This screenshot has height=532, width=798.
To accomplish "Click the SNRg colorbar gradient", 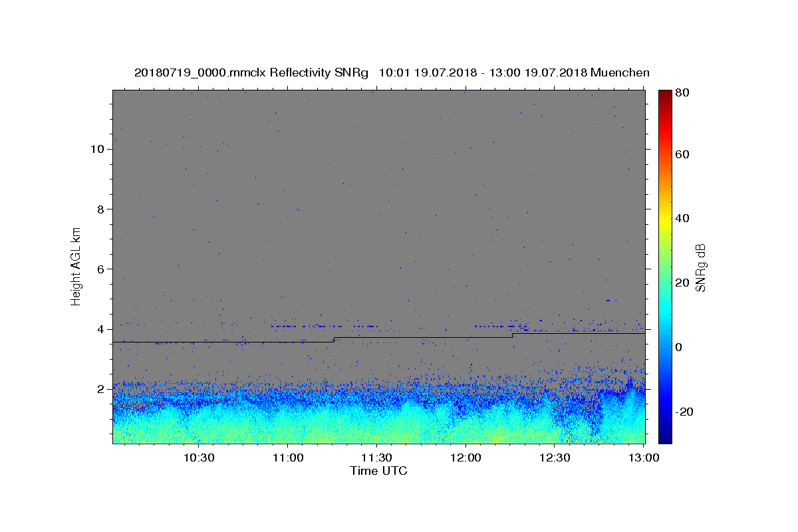I will pyautogui.click(x=665, y=267).
